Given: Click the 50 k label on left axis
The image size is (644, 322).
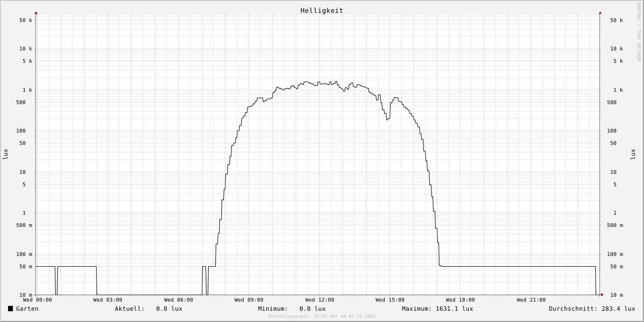Looking at the screenshot, I should point(26,20).
